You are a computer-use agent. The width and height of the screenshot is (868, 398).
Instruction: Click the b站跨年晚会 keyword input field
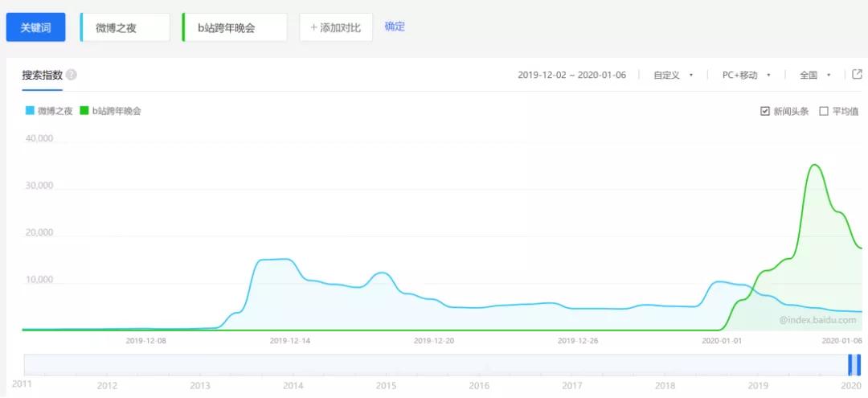(235, 27)
